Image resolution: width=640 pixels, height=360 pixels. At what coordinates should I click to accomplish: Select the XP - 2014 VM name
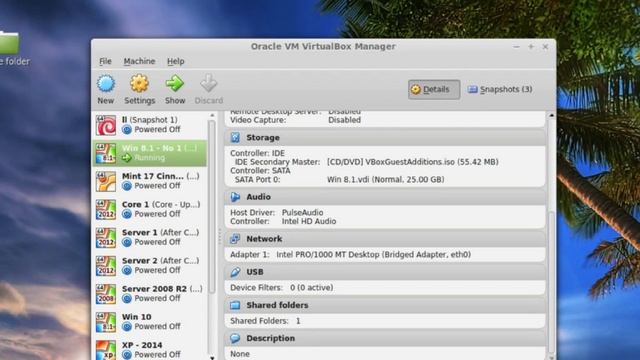tap(142, 345)
